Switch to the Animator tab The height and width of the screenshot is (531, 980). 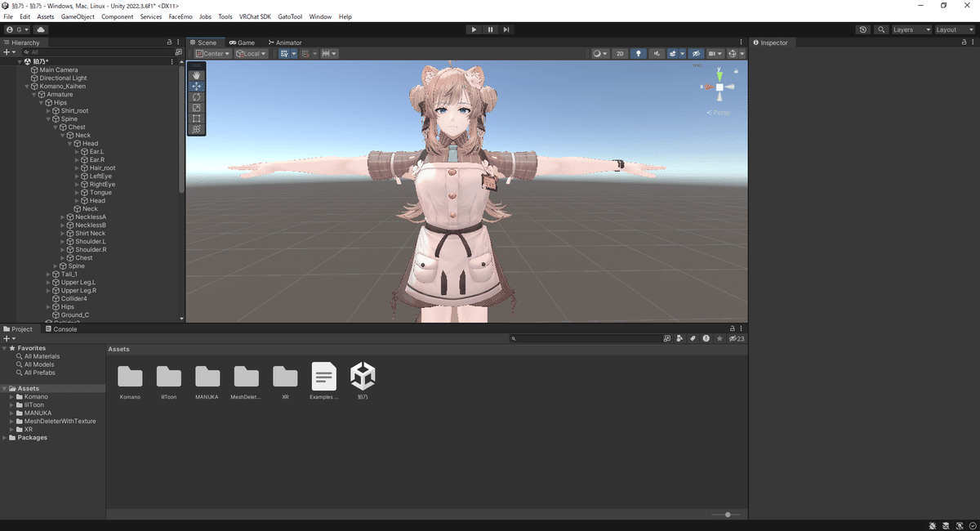coord(285,42)
